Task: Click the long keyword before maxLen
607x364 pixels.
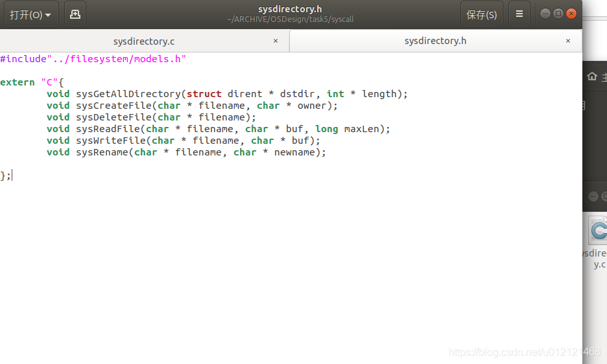Action: click(x=327, y=129)
